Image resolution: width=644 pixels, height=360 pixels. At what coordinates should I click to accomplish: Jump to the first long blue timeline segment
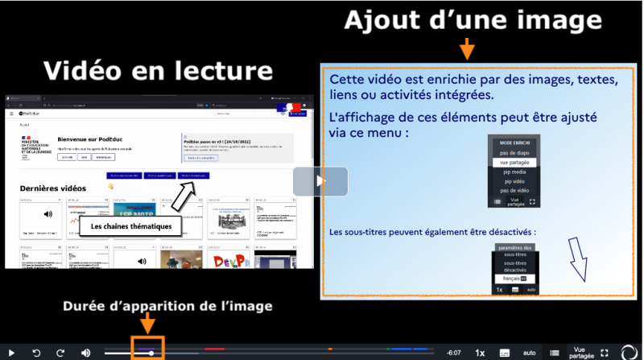pos(401,349)
